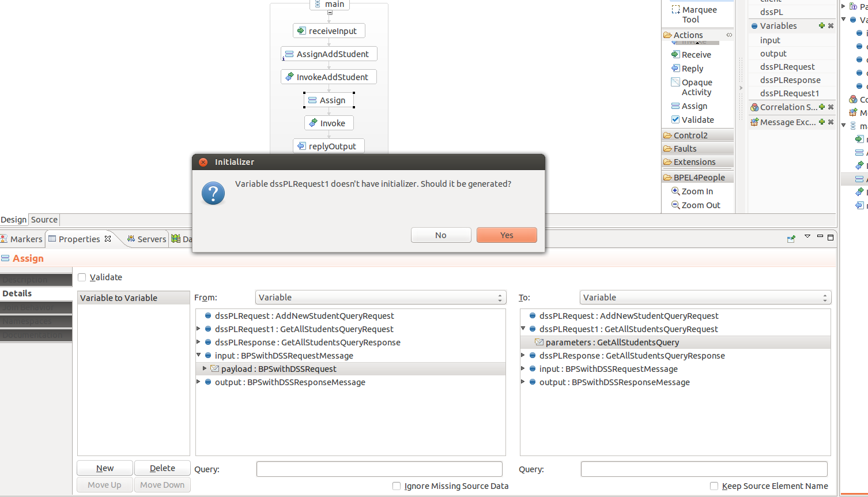The width and height of the screenshot is (868, 497).
Task: Click the Zoom In palette tool
Action: tap(692, 191)
